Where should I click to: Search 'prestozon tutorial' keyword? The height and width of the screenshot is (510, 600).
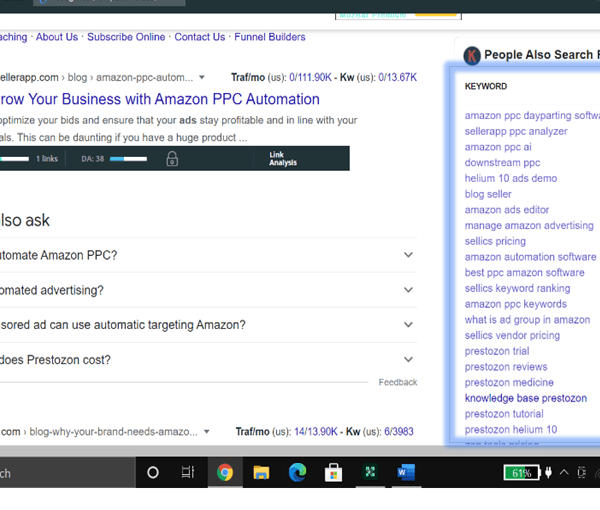coord(504,414)
